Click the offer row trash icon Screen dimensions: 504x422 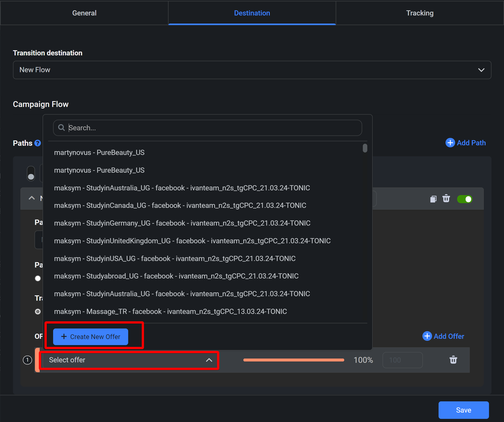pos(453,360)
